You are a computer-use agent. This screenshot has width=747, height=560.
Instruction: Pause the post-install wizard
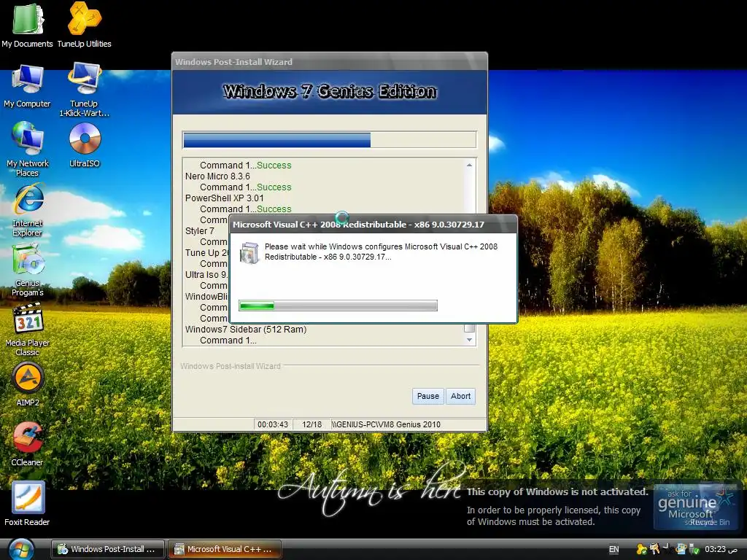(x=427, y=396)
